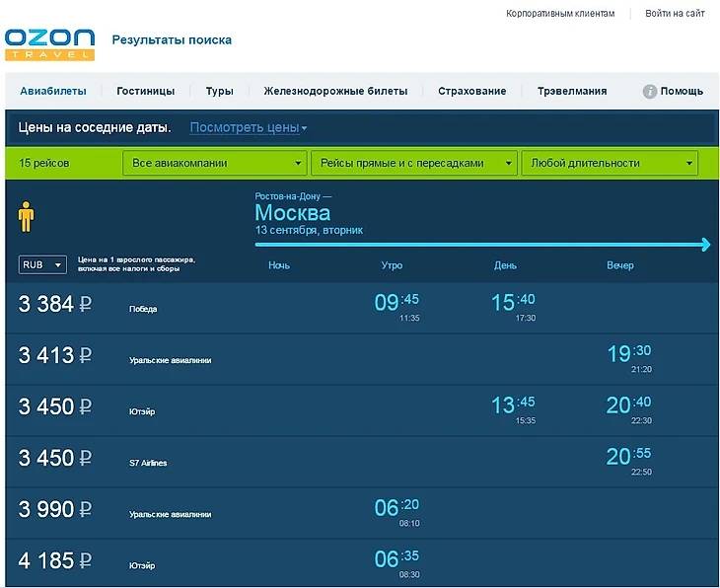The height and width of the screenshot is (588, 720).
Task: Click the OZON Travel logo
Action: 49,42
